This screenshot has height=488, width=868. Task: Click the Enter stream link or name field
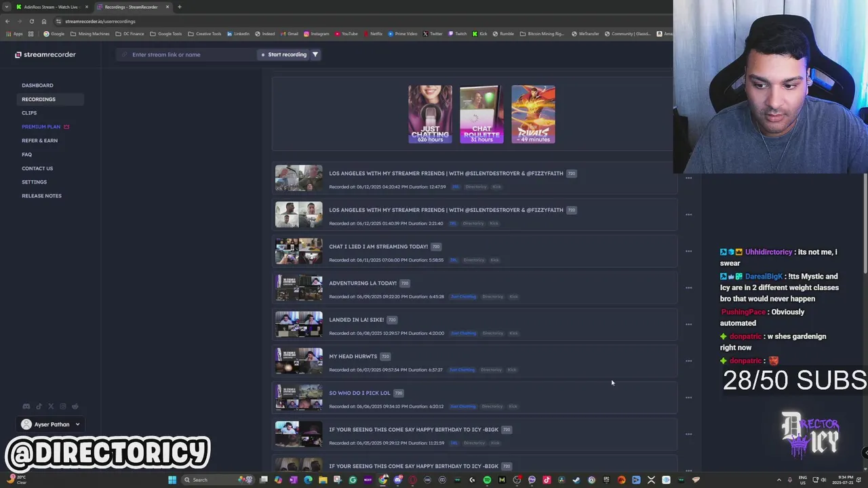pos(186,54)
